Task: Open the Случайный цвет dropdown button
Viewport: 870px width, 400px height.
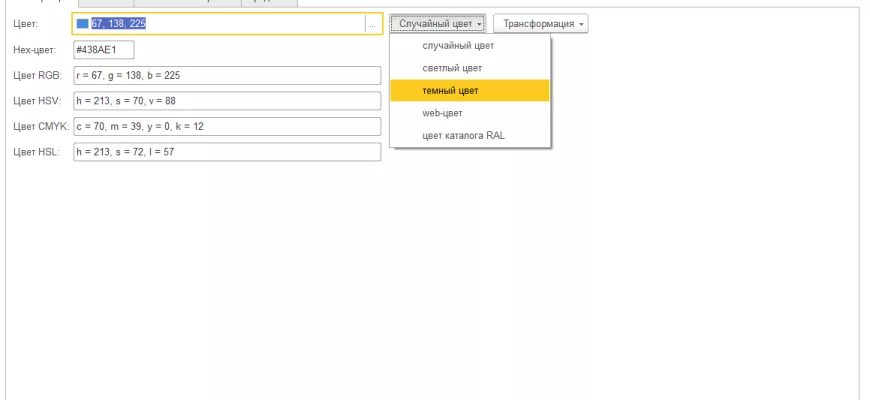Action: [438, 23]
